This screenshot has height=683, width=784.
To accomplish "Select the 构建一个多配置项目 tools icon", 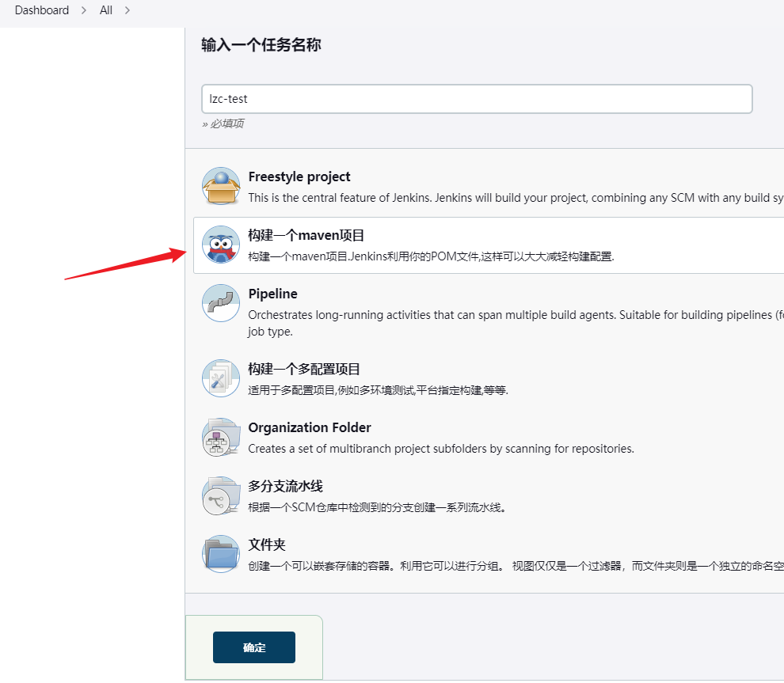I will (x=221, y=378).
